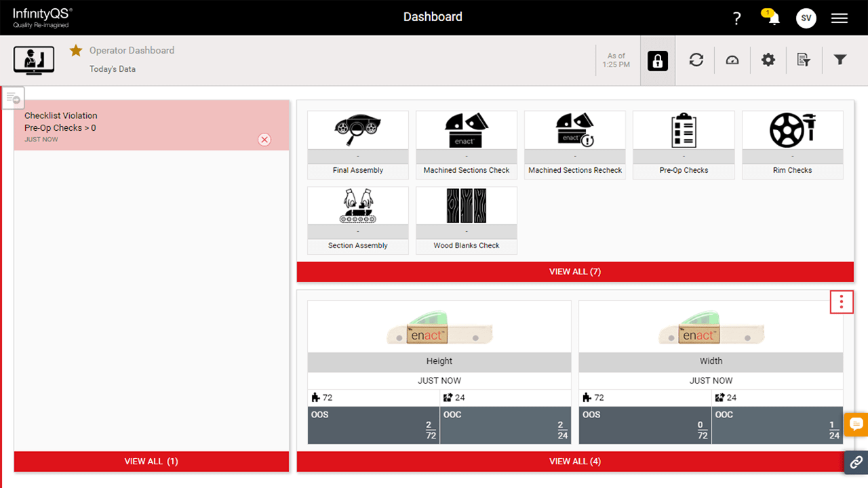Dismiss the Checklist Violation notification

(264, 140)
